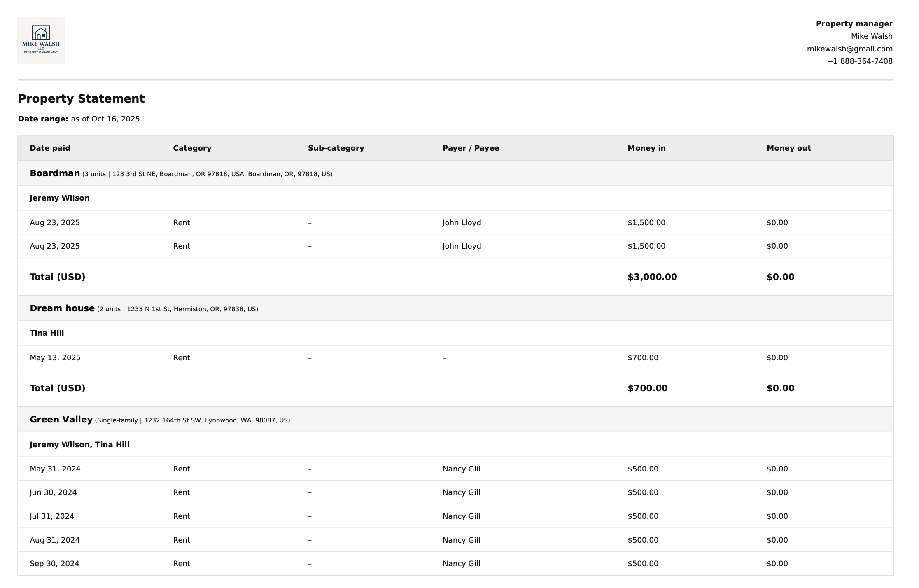Click the May 13, 2025 rent entry date

(55, 358)
